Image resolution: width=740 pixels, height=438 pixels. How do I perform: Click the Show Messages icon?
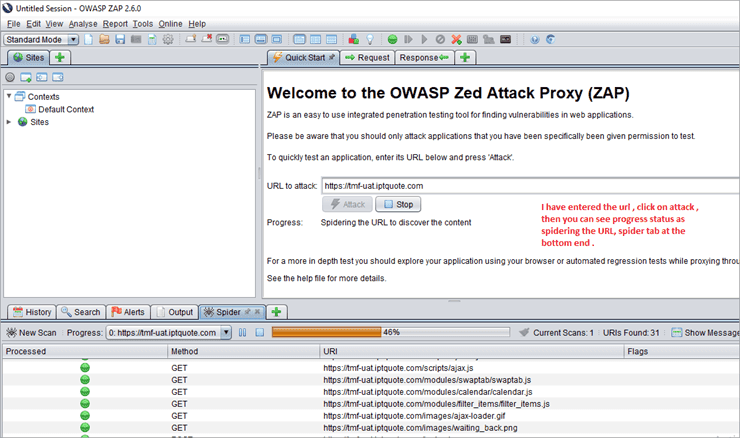coord(676,332)
